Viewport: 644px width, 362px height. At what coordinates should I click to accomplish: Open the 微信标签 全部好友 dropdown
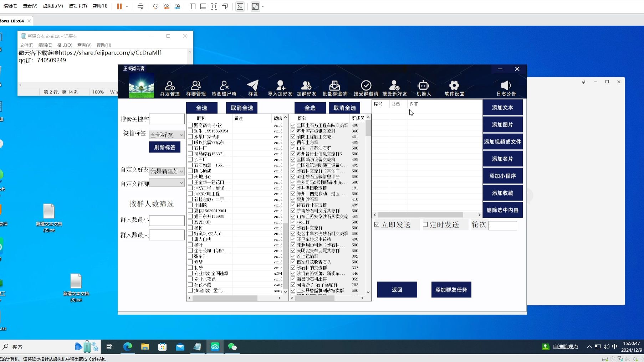[x=167, y=135]
